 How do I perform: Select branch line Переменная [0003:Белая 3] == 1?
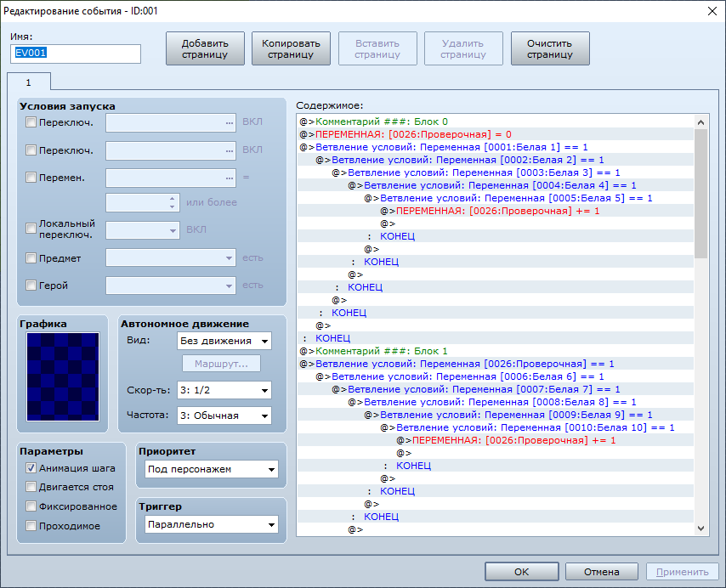pyautogui.click(x=496, y=172)
